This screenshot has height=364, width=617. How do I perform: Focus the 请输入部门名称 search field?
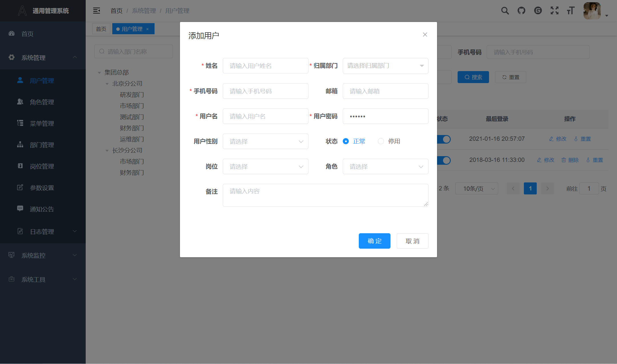(x=133, y=51)
